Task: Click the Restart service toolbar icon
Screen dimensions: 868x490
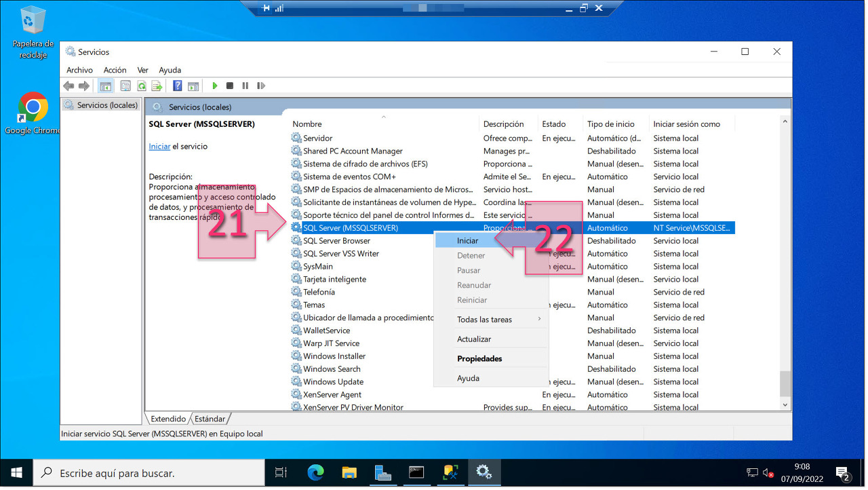Action: (x=261, y=86)
